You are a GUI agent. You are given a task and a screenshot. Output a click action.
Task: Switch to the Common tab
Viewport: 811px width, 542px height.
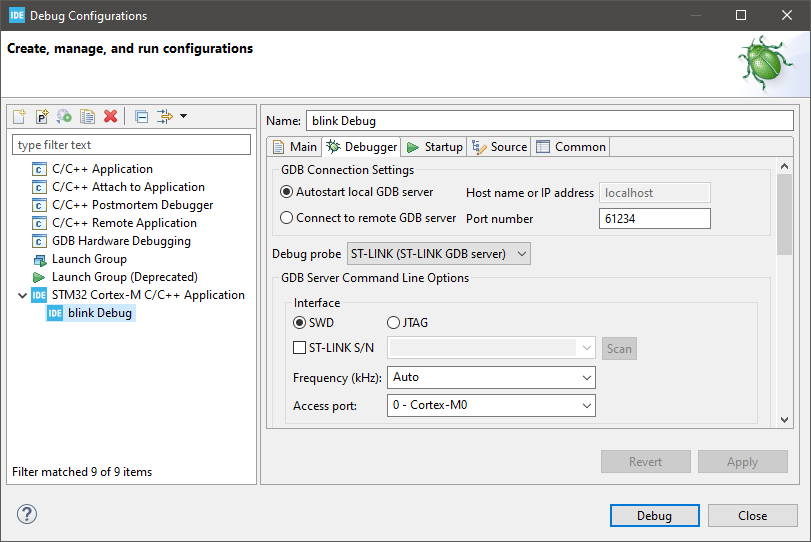point(571,147)
